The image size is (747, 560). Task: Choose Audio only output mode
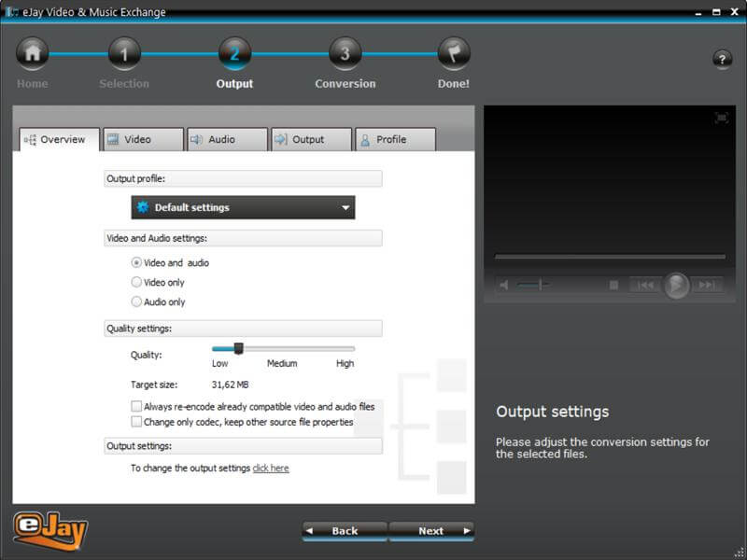pyautogui.click(x=139, y=301)
